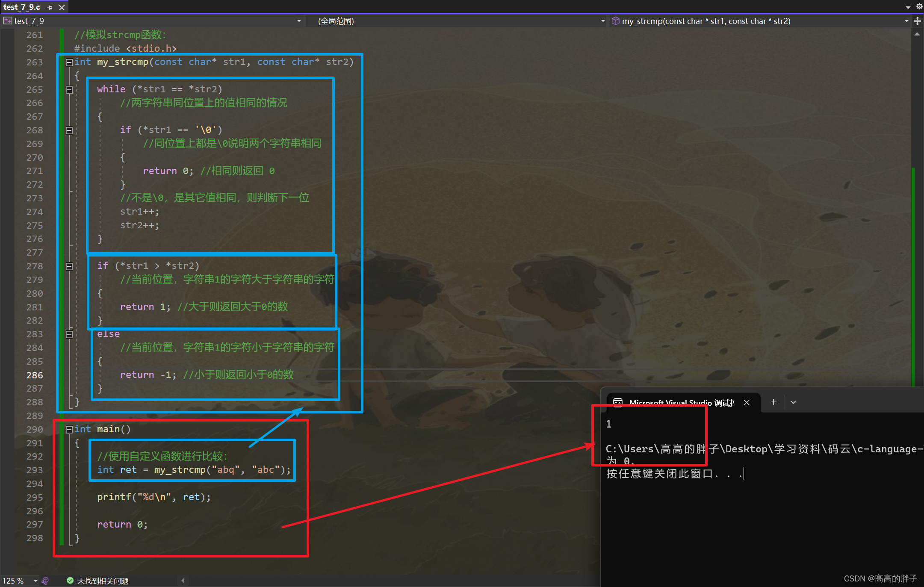Click the cube icon beside my_strcmp function

coord(615,21)
